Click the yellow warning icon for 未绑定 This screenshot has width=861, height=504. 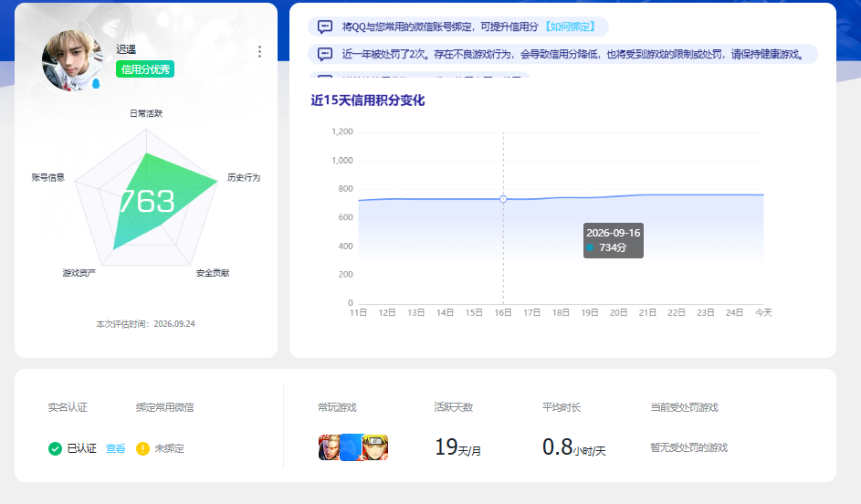click(x=142, y=448)
